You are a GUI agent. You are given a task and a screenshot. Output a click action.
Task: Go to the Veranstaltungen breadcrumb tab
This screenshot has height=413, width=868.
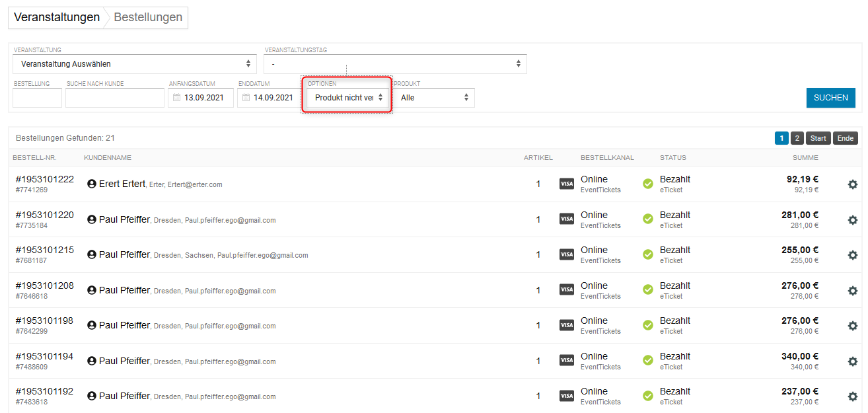[x=57, y=18]
